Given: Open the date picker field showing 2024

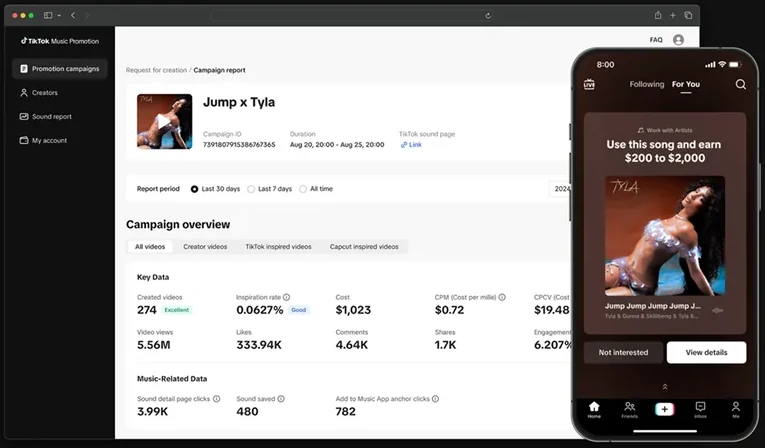Looking at the screenshot, I should coord(560,189).
